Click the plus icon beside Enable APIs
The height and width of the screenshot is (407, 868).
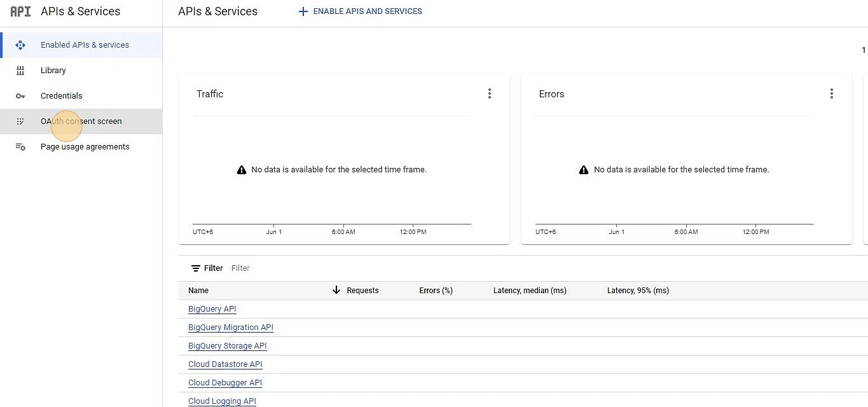click(x=303, y=11)
